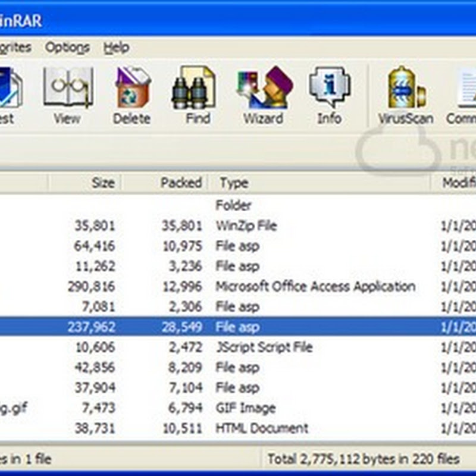The height and width of the screenshot is (476, 476).
Task: Click the Delete toolbar icon
Action: (x=132, y=87)
